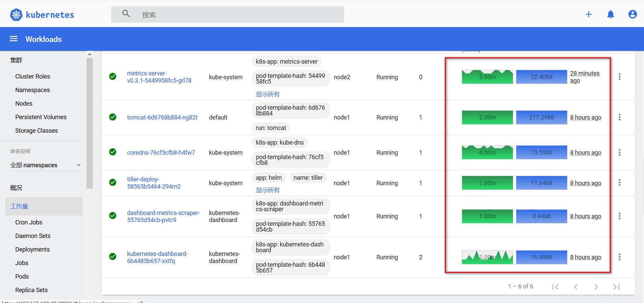The image size is (644, 303).
Task: Open Jobs in sidebar
Action: [22, 263]
